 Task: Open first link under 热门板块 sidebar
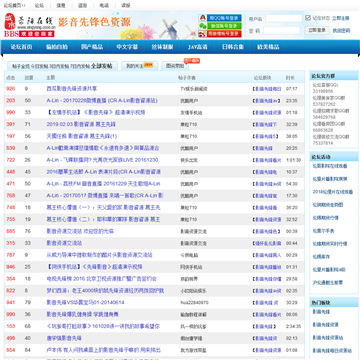pyautogui.click(x=321, y=312)
